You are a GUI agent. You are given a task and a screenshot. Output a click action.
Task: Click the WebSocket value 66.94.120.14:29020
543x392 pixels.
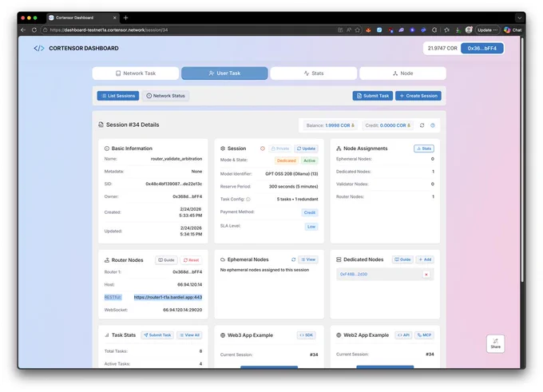tap(183, 310)
